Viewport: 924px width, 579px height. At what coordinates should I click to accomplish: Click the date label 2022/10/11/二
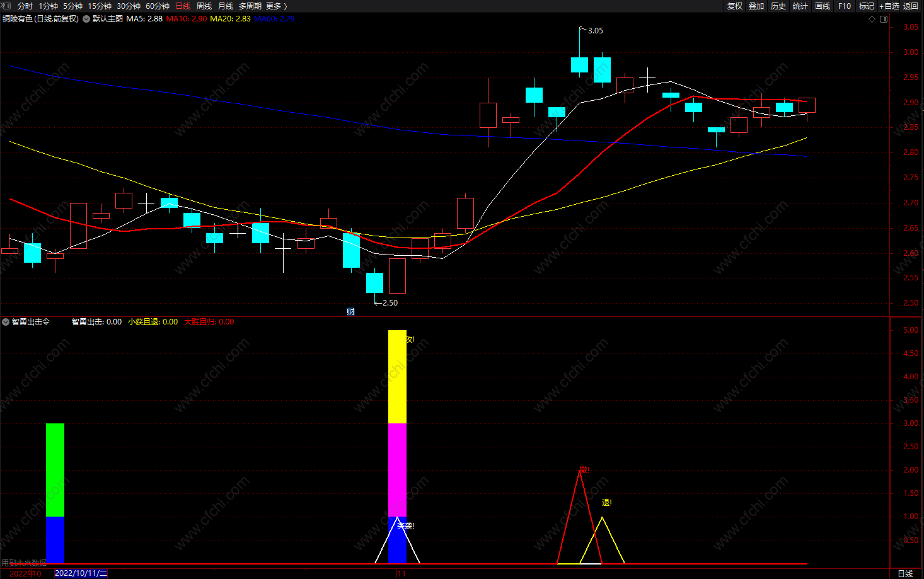(x=81, y=573)
